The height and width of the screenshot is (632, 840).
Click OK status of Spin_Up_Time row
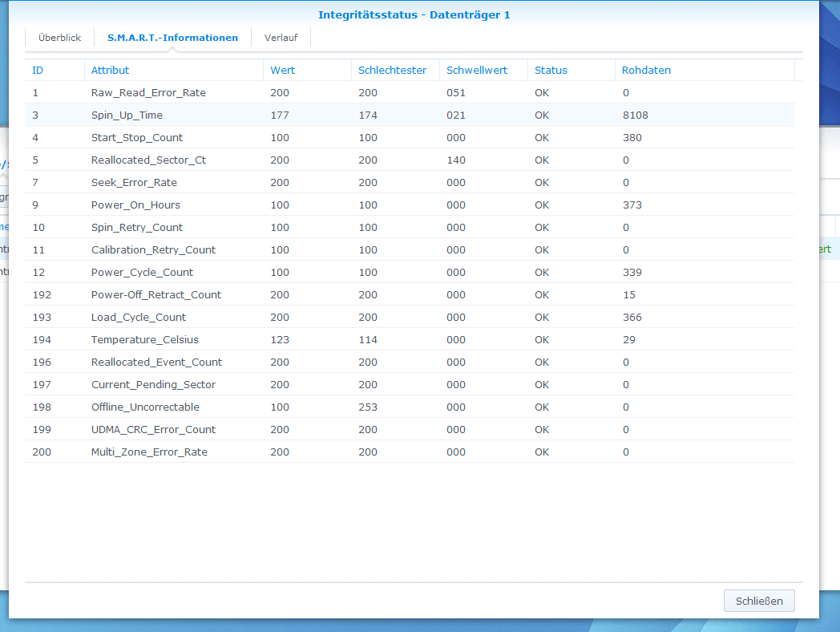(542, 115)
